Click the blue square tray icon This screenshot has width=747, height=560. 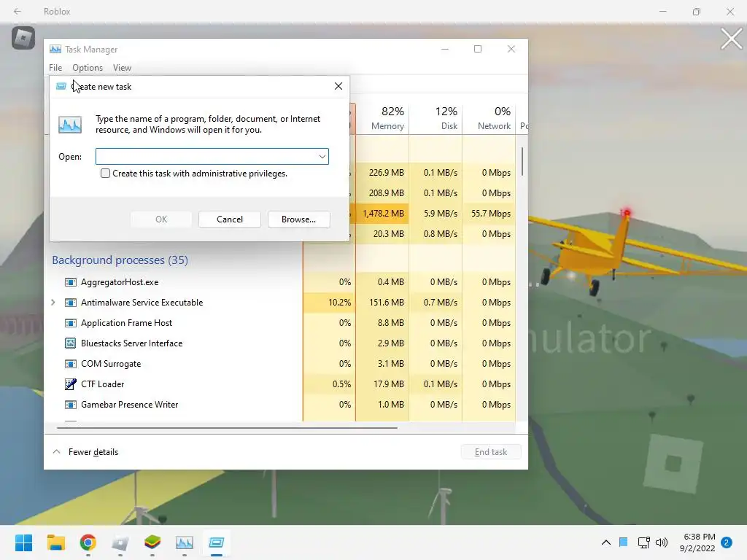(x=623, y=542)
